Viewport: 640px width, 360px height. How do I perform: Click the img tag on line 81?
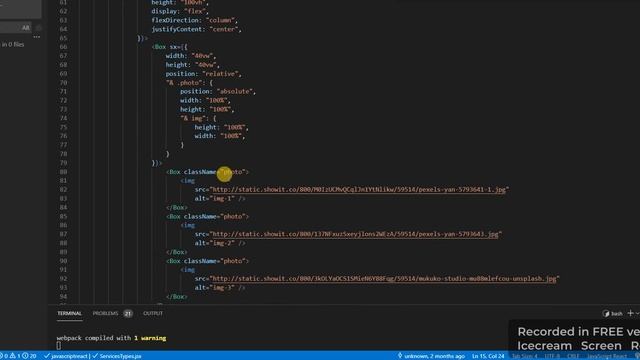pyautogui.click(x=188, y=180)
